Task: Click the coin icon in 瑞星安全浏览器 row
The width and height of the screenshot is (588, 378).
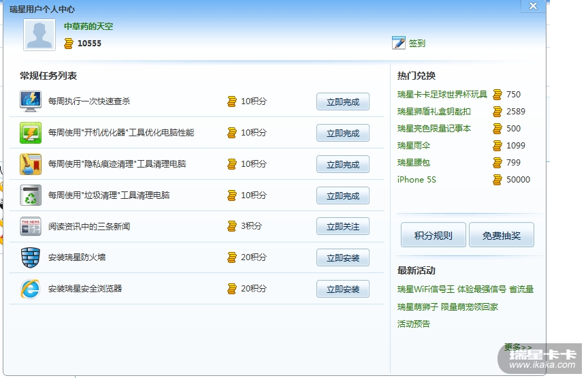Action: coord(232,289)
